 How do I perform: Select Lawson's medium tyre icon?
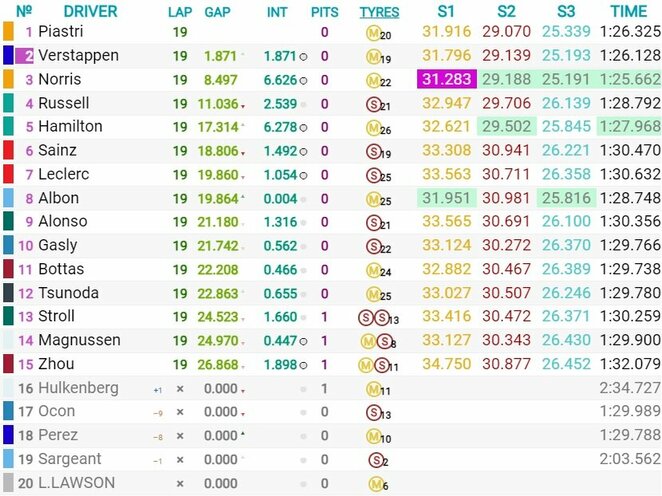372,483
